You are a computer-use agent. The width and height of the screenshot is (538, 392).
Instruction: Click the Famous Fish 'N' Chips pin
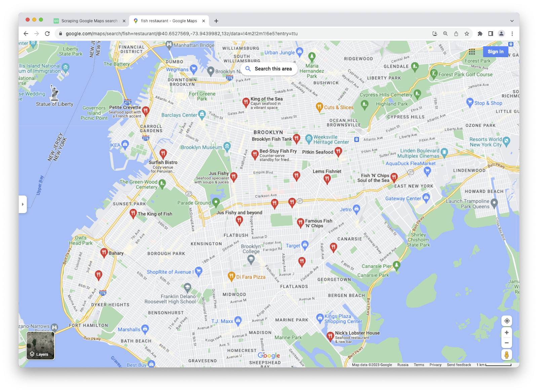(301, 222)
